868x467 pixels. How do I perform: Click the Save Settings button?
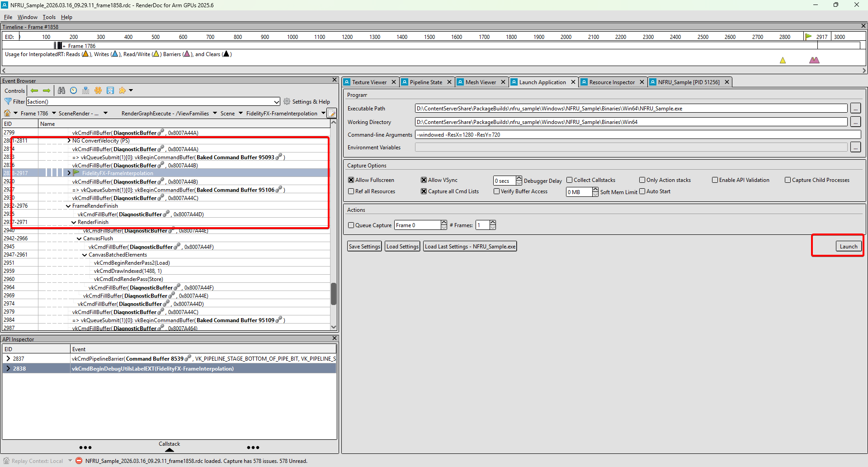pos(364,246)
